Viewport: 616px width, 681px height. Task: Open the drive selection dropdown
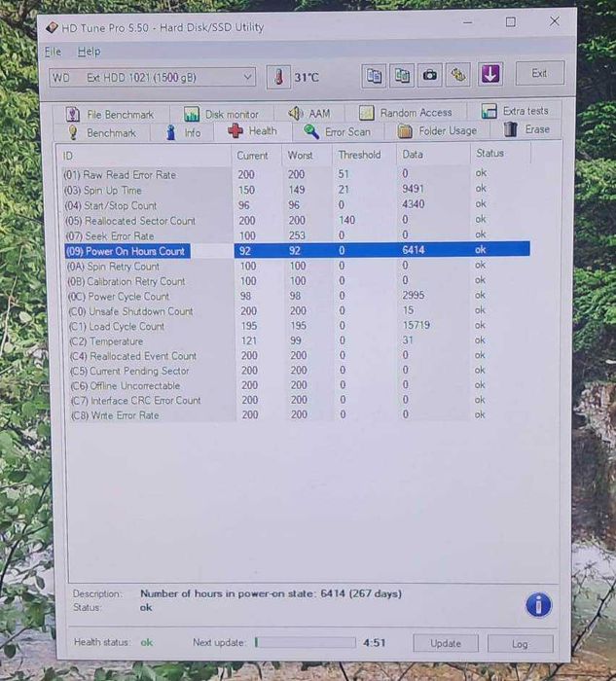152,78
